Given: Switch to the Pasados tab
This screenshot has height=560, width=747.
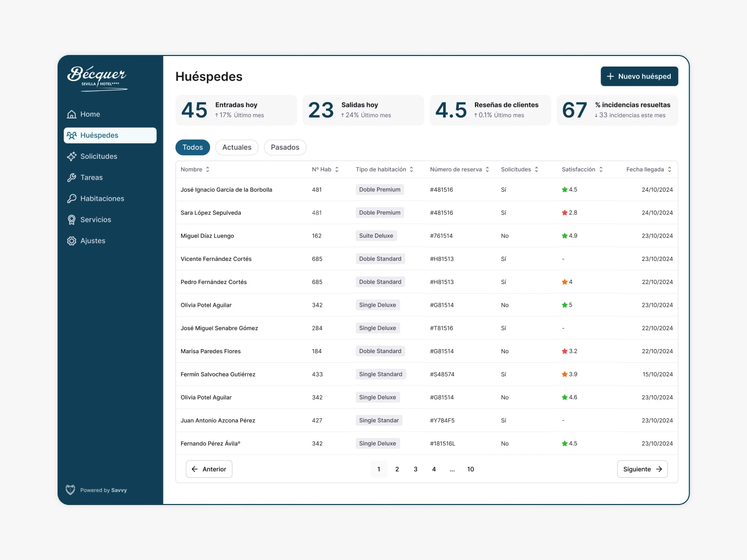Looking at the screenshot, I should (x=285, y=147).
